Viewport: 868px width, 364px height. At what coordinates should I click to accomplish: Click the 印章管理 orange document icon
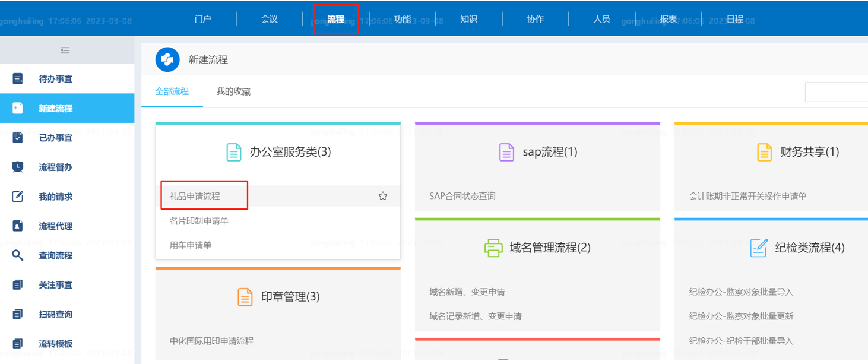[245, 296]
